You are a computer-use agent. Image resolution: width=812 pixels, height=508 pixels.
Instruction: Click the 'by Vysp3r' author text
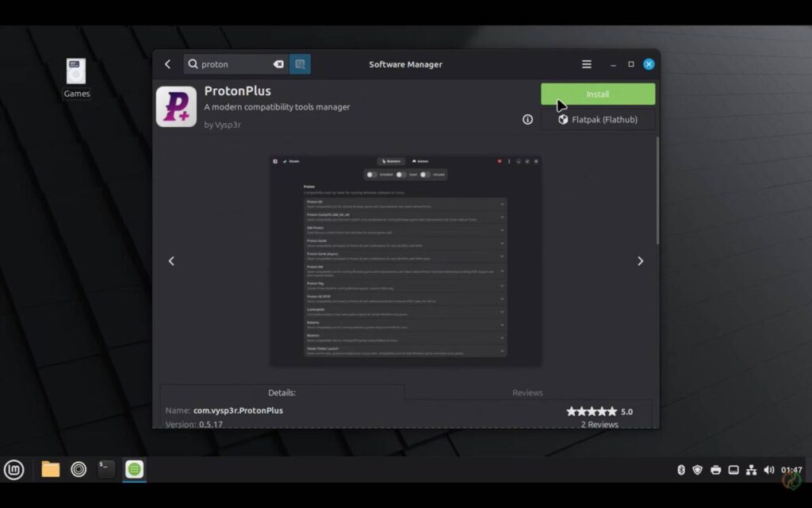point(222,125)
